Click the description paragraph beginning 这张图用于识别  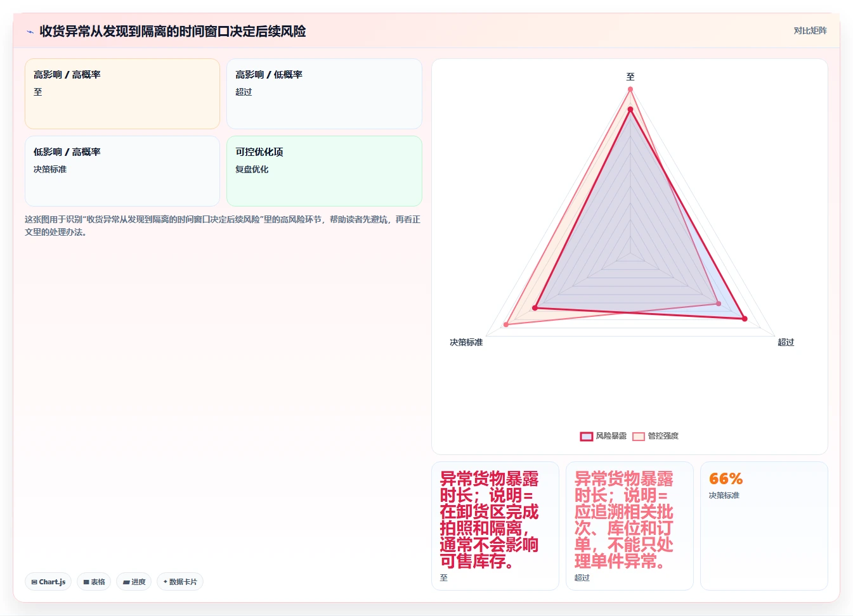[x=223, y=226]
